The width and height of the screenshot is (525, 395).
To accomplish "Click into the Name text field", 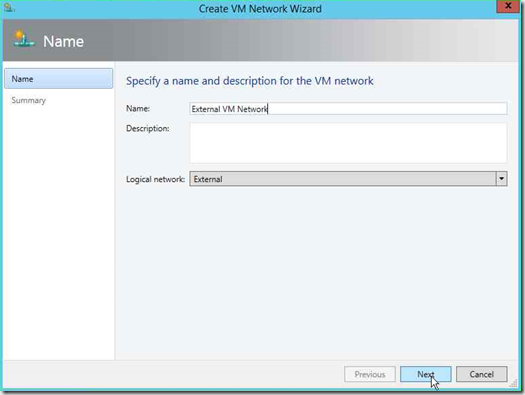I will tap(348, 109).
